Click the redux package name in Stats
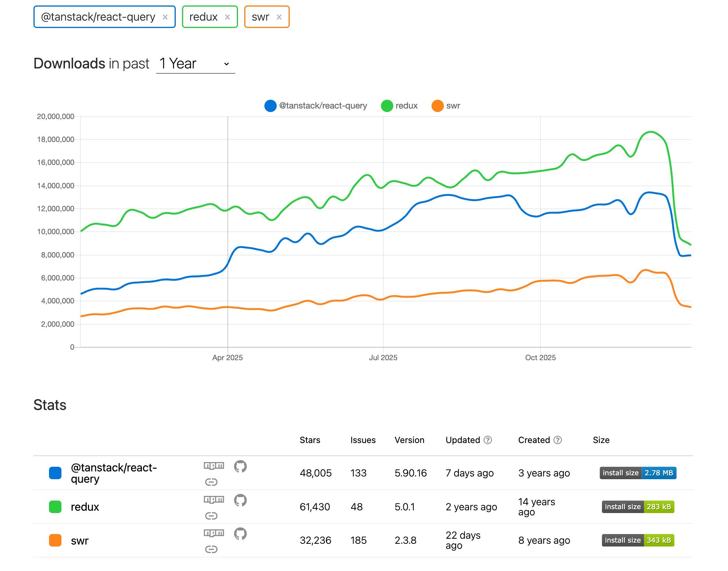This screenshot has height=571, width=728. 85,507
